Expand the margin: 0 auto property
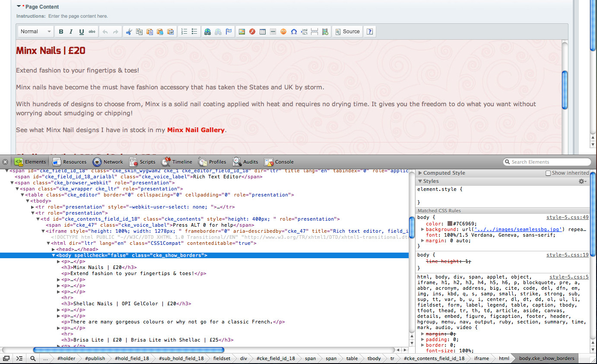The width and height of the screenshot is (597, 364). 423,241
